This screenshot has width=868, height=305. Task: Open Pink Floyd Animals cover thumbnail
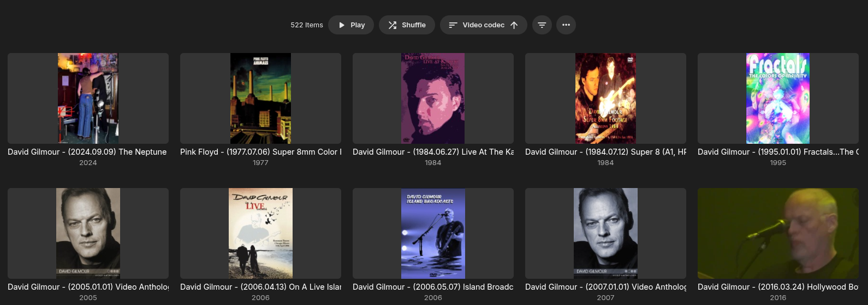pos(260,98)
